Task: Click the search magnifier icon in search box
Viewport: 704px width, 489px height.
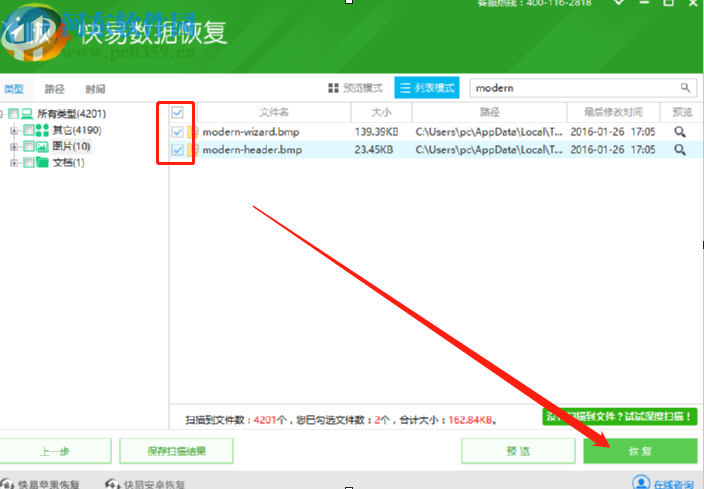Action: pyautogui.click(x=685, y=88)
